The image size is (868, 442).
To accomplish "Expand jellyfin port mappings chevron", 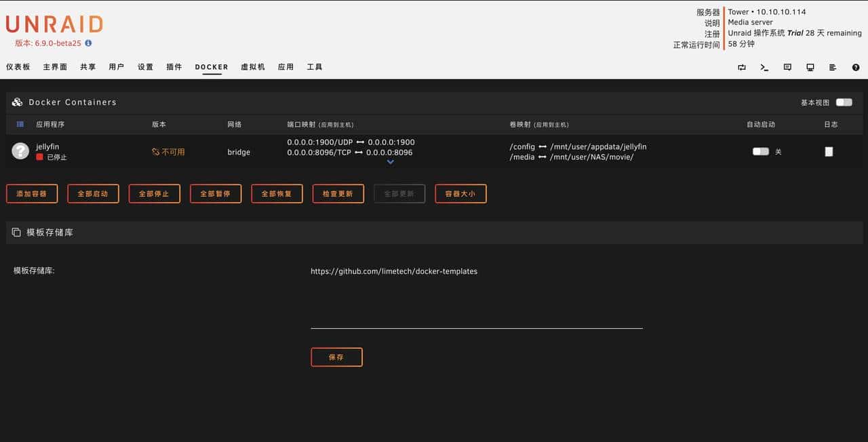I will [x=391, y=162].
